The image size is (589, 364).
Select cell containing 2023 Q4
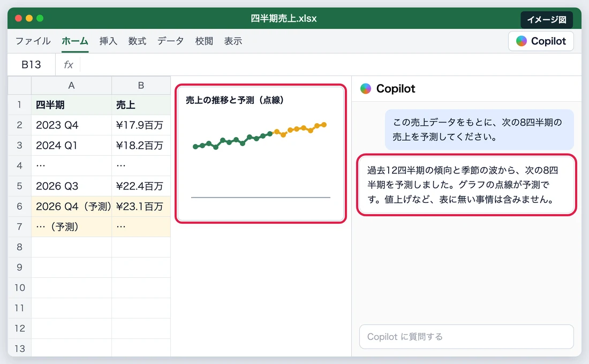coord(71,125)
